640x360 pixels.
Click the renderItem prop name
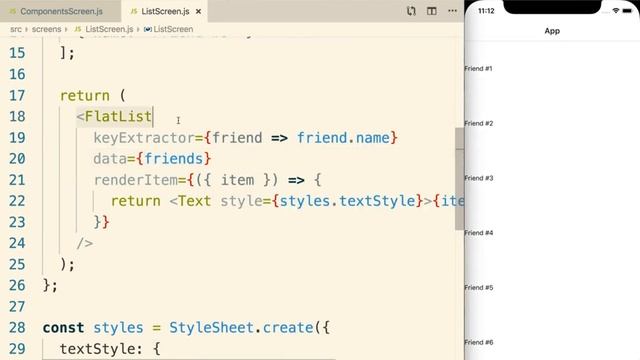tap(136, 180)
